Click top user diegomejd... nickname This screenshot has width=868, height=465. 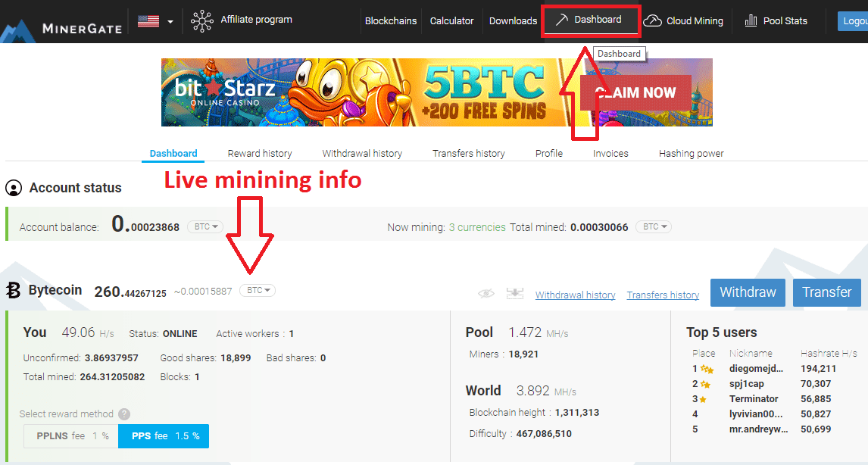(x=756, y=369)
